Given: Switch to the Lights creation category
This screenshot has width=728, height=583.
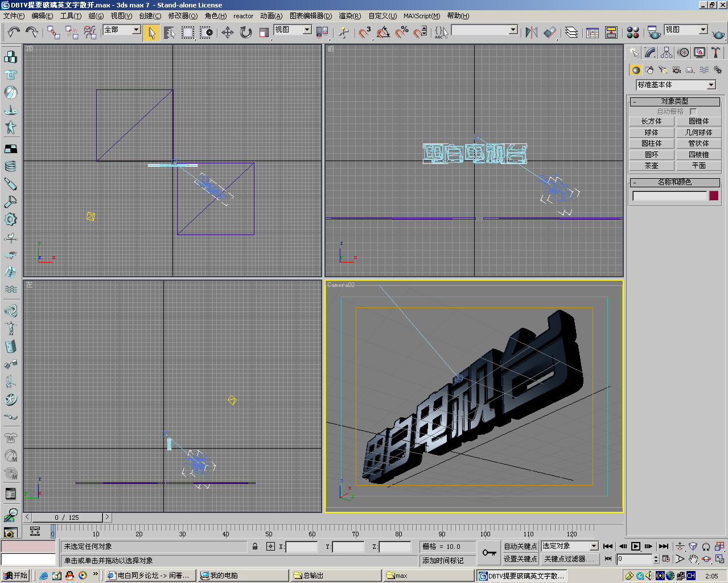Looking at the screenshot, I should point(663,70).
